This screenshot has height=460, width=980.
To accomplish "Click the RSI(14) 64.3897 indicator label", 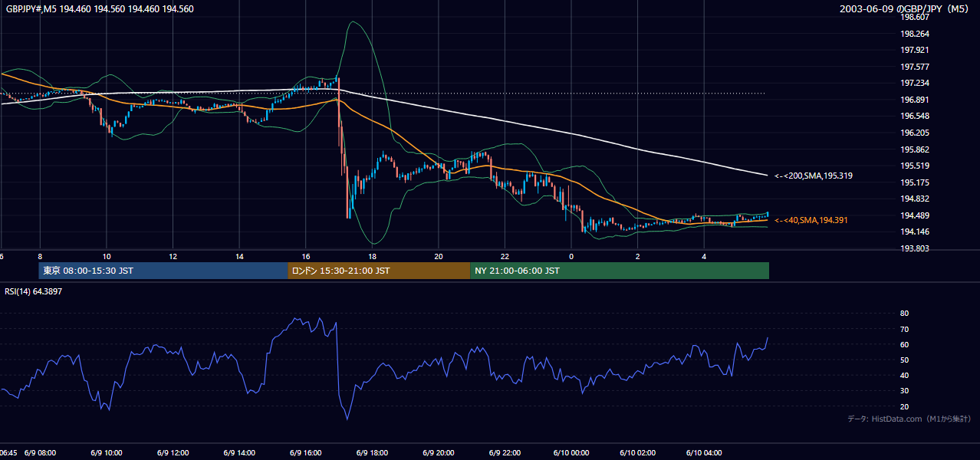I will [35, 291].
